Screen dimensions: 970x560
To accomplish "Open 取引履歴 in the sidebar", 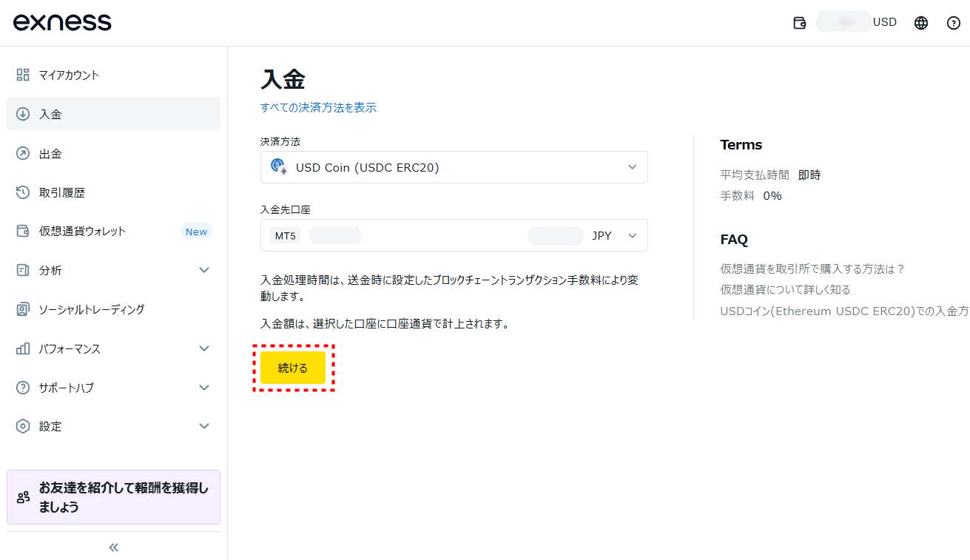I will tap(113, 192).
